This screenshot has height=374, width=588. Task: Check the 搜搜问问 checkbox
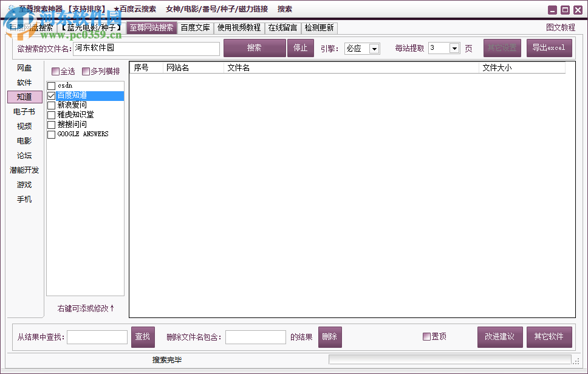pos(52,125)
